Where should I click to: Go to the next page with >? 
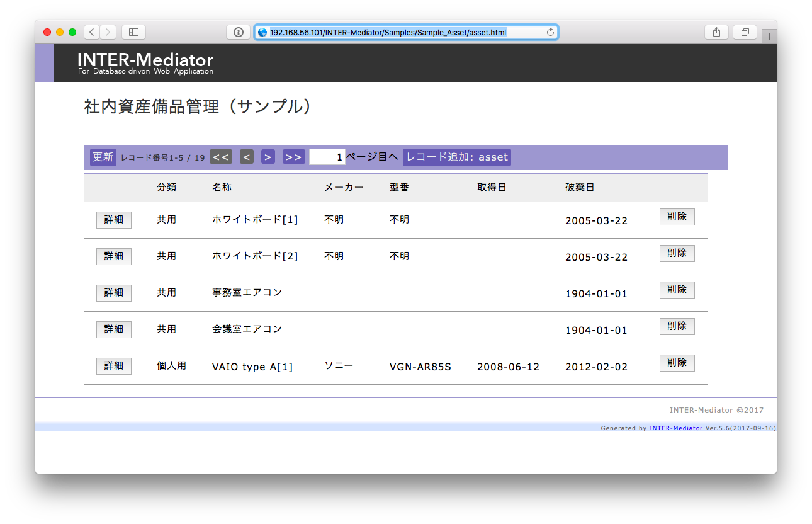[x=268, y=157]
